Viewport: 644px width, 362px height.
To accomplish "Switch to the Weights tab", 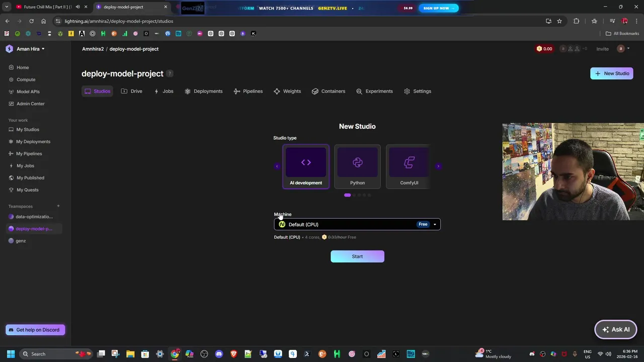I will (x=287, y=91).
